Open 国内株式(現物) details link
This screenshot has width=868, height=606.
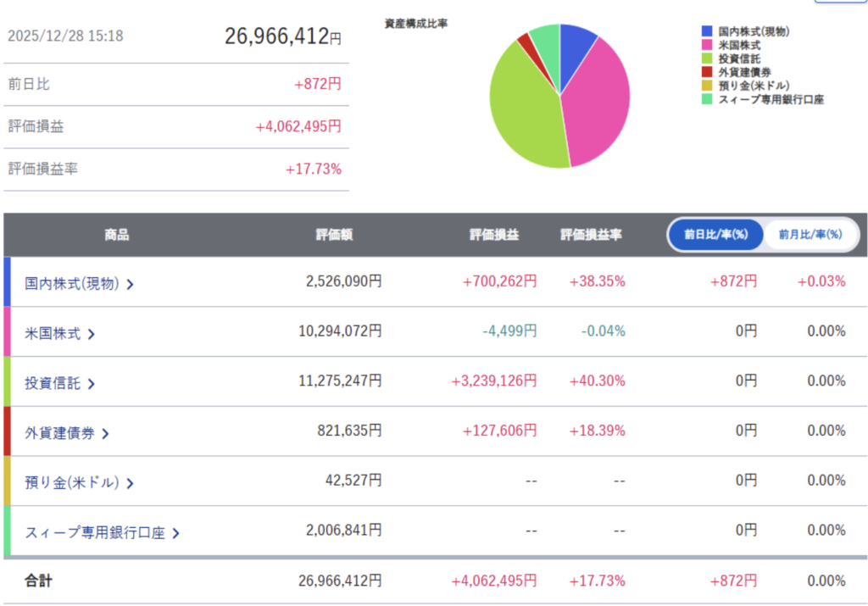click(x=71, y=284)
